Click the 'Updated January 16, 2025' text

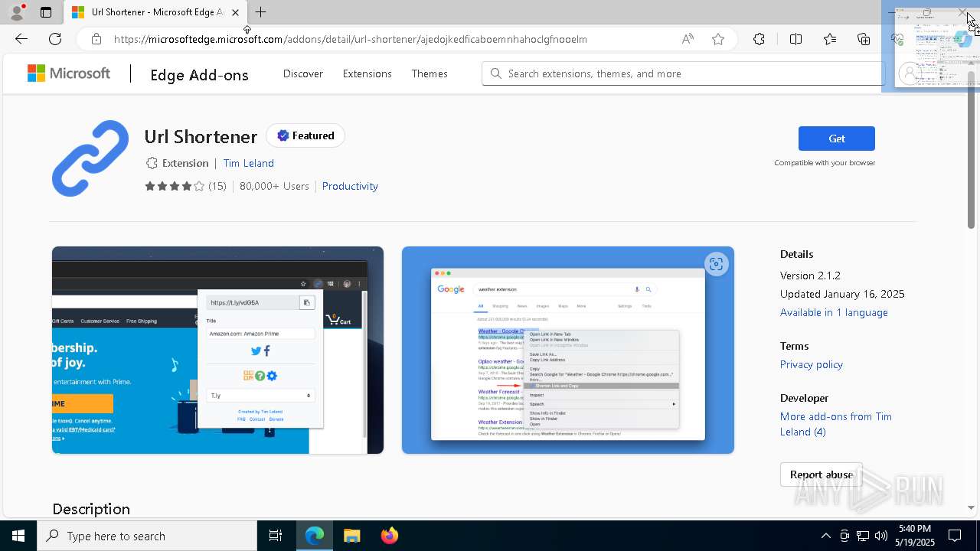click(x=842, y=294)
